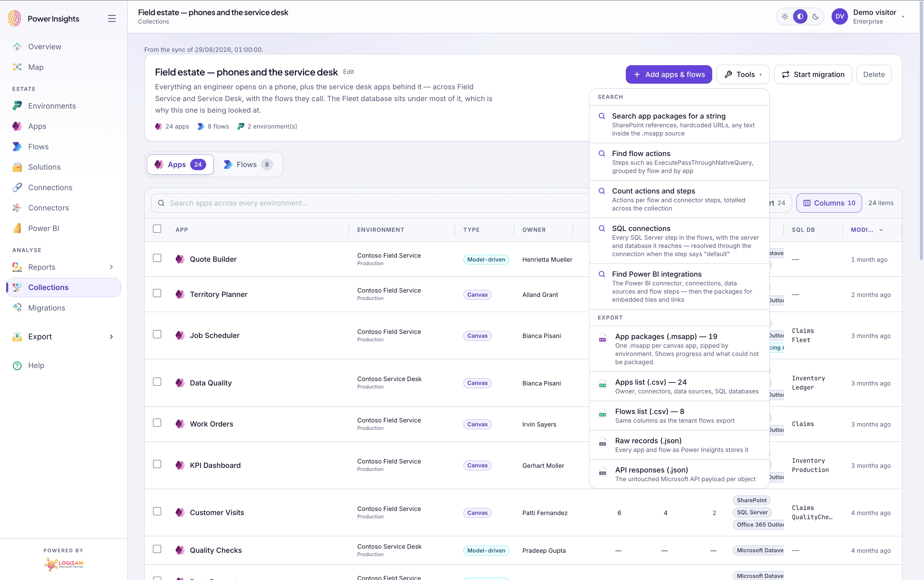
Task: Select the dark theme moon icon
Action: [x=815, y=16]
